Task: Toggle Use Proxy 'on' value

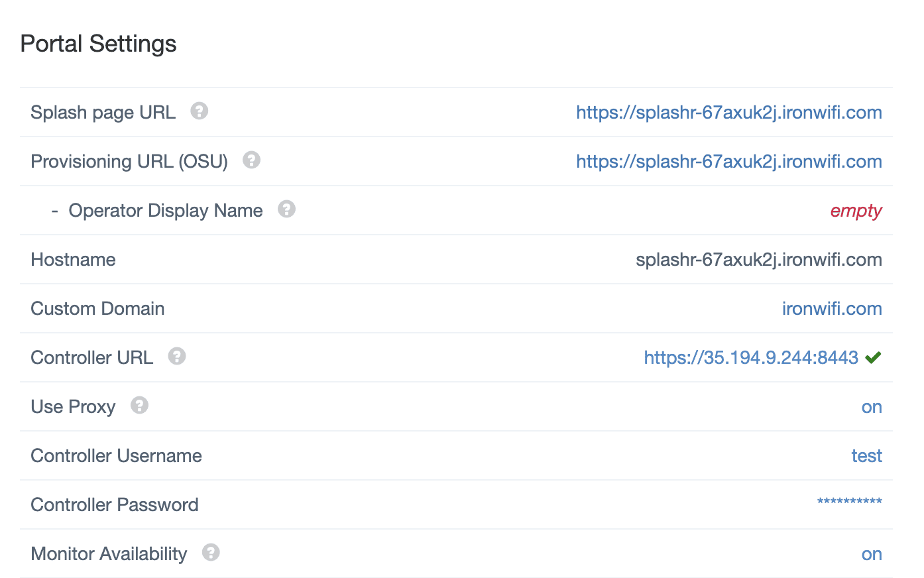Action: (872, 407)
